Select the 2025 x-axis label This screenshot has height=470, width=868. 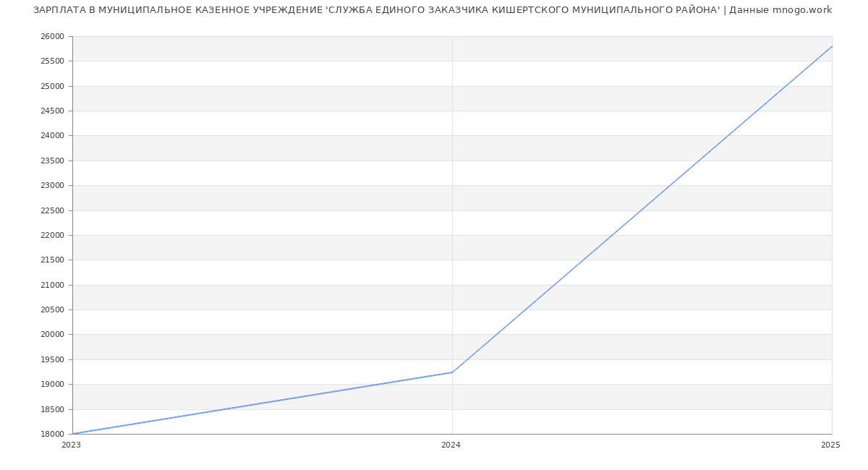830,445
